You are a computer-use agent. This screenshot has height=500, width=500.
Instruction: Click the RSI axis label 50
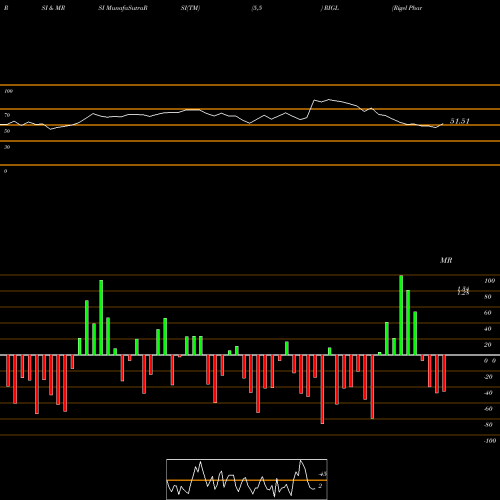click(x=7, y=131)
